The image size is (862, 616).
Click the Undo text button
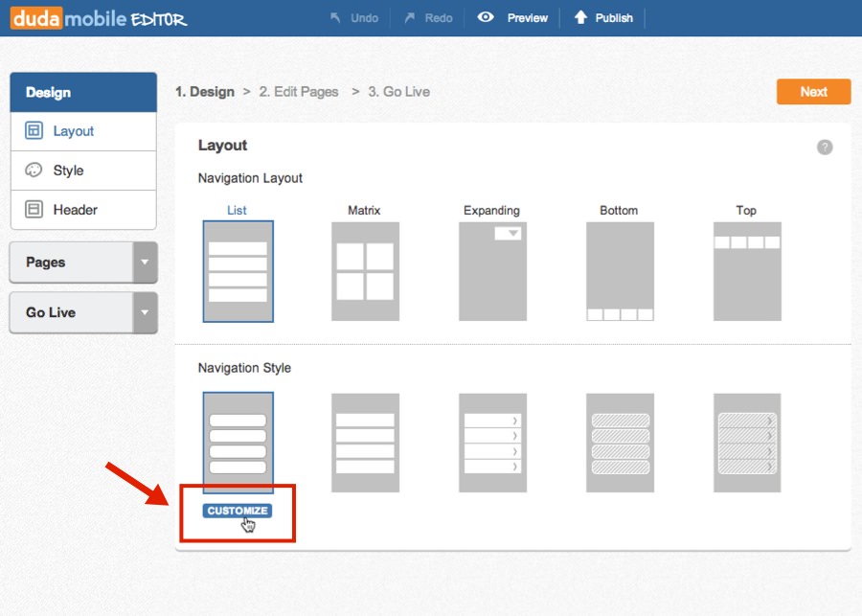pyautogui.click(x=365, y=18)
